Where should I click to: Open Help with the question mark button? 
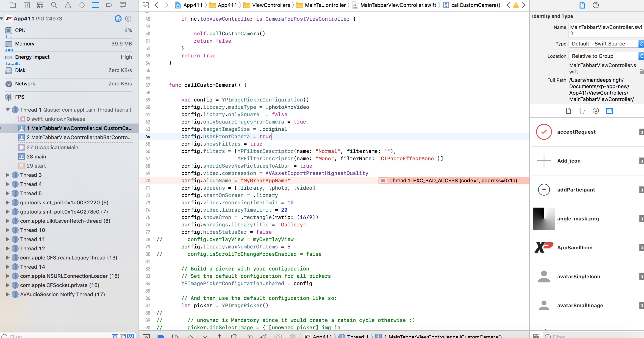pos(596,5)
